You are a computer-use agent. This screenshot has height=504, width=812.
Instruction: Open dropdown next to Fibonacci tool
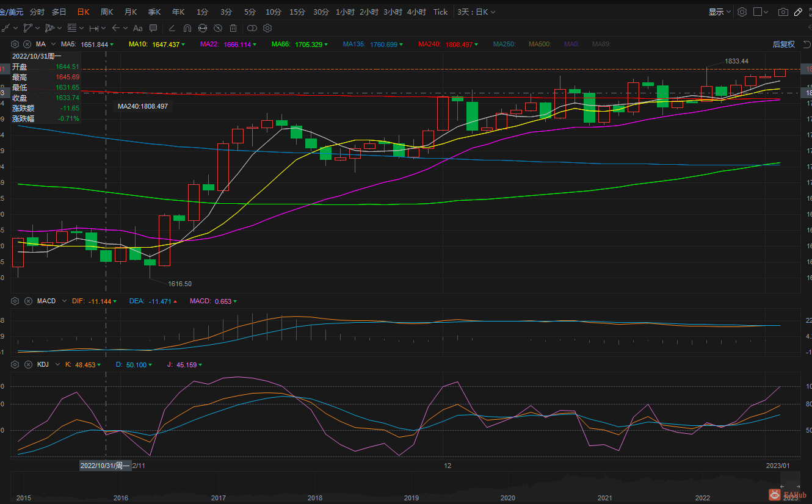(x=82, y=28)
